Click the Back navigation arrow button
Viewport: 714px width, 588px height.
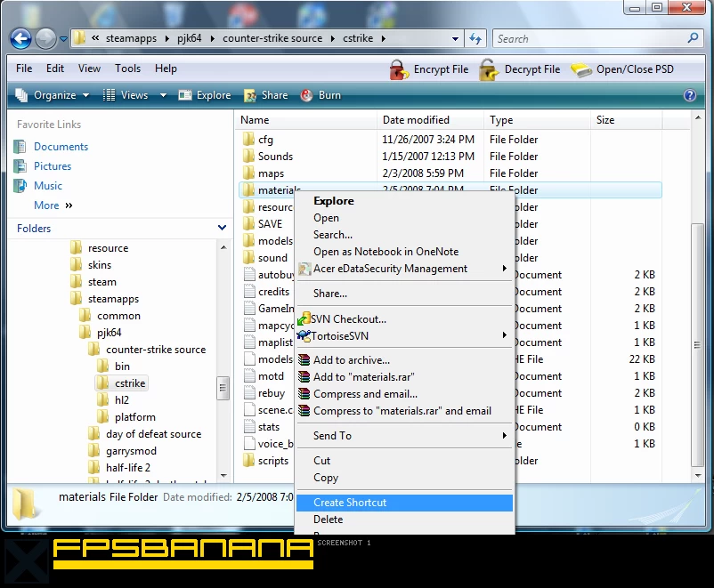(x=20, y=39)
